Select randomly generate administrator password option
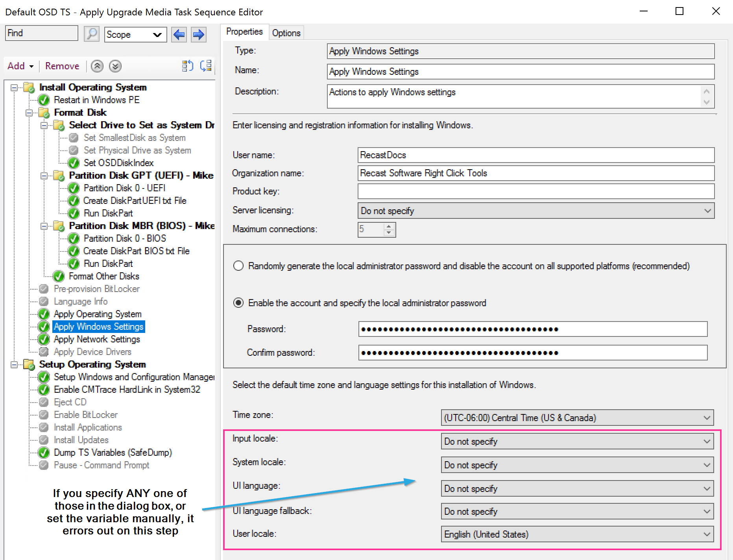The image size is (733, 560). (x=238, y=266)
